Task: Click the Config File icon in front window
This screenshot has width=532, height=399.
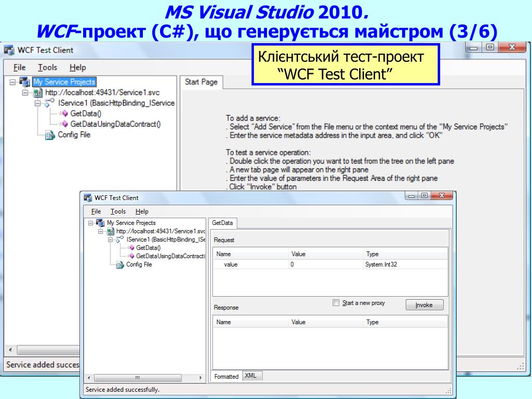Action: click(x=120, y=264)
